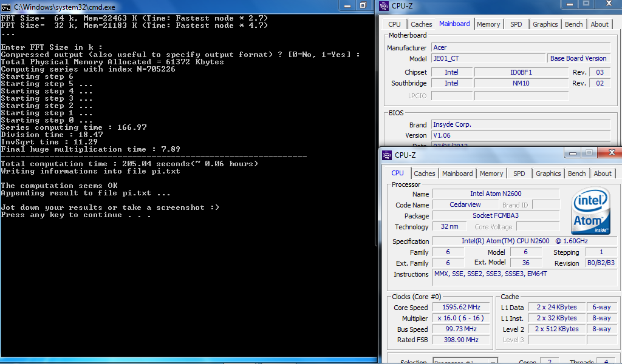Click cmd.exe title bar text
This screenshot has height=364, width=622.
click(x=64, y=7)
